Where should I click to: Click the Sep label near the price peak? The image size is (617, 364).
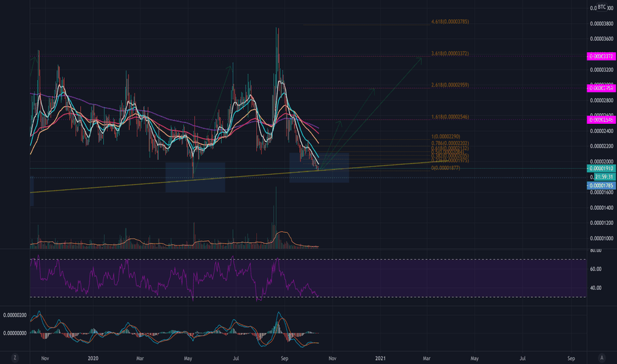tap(285, 359)
